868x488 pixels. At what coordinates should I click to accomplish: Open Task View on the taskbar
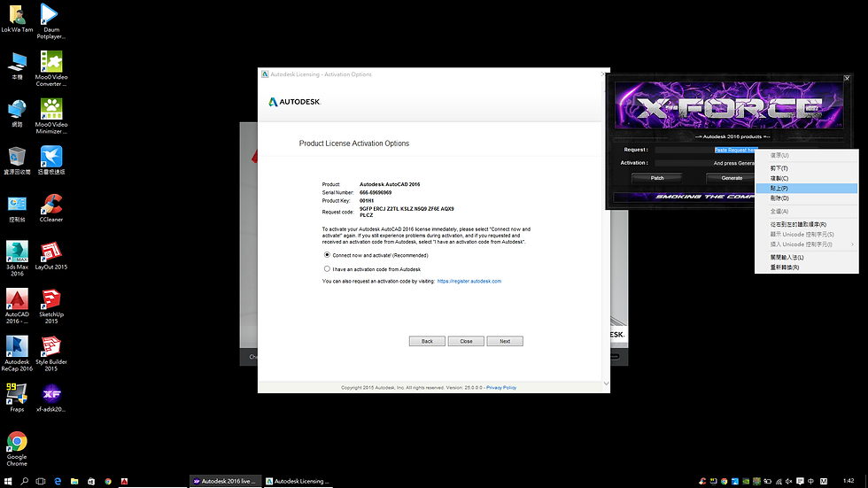pos(41,482)
